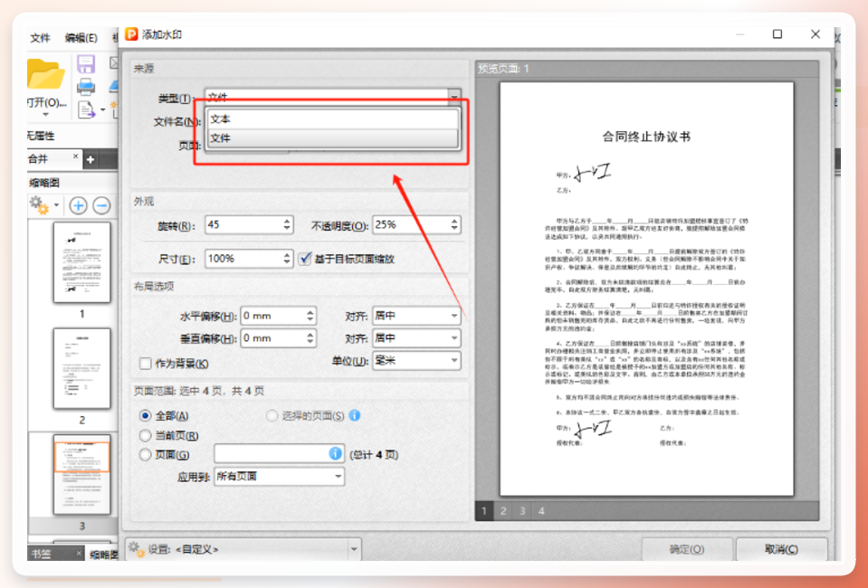
Task: Adjust the 水平偏移 stepper arrows
Action: click(x=310, y=316)
